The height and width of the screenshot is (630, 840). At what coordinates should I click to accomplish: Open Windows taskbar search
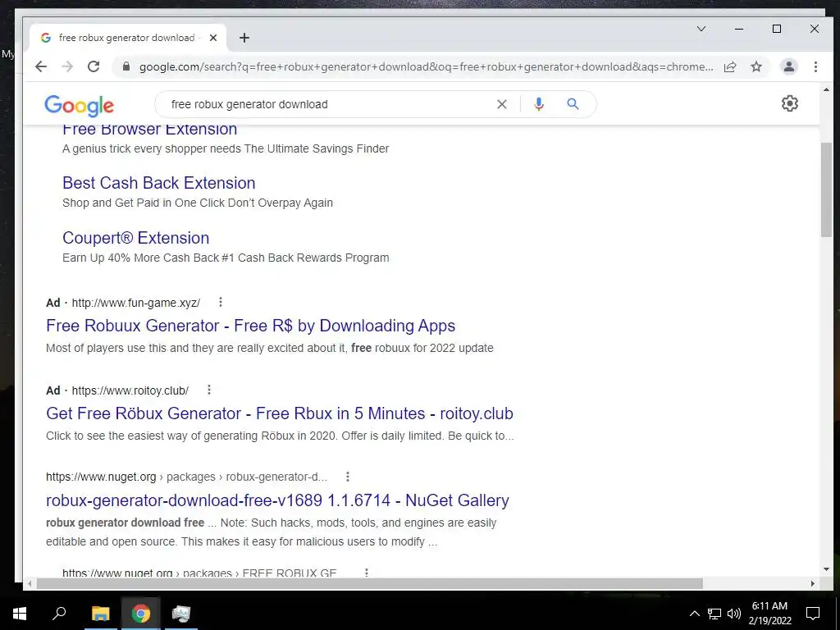[x=59, y=614]
